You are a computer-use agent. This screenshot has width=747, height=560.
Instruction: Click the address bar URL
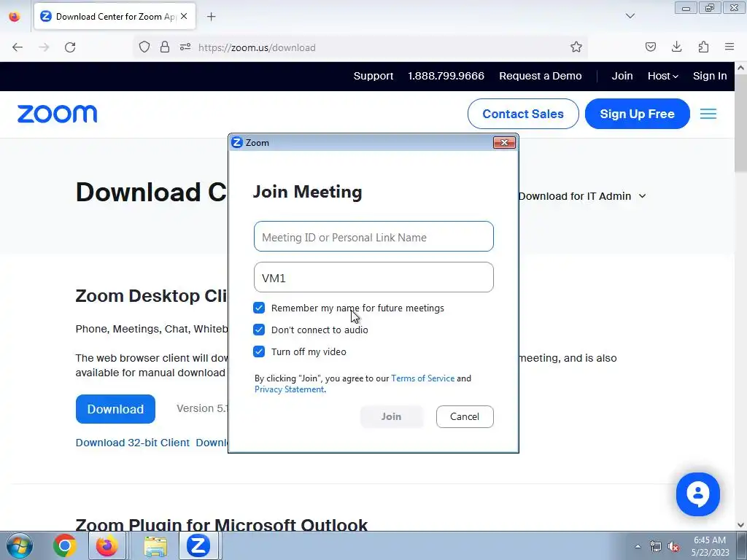(257, 47)
